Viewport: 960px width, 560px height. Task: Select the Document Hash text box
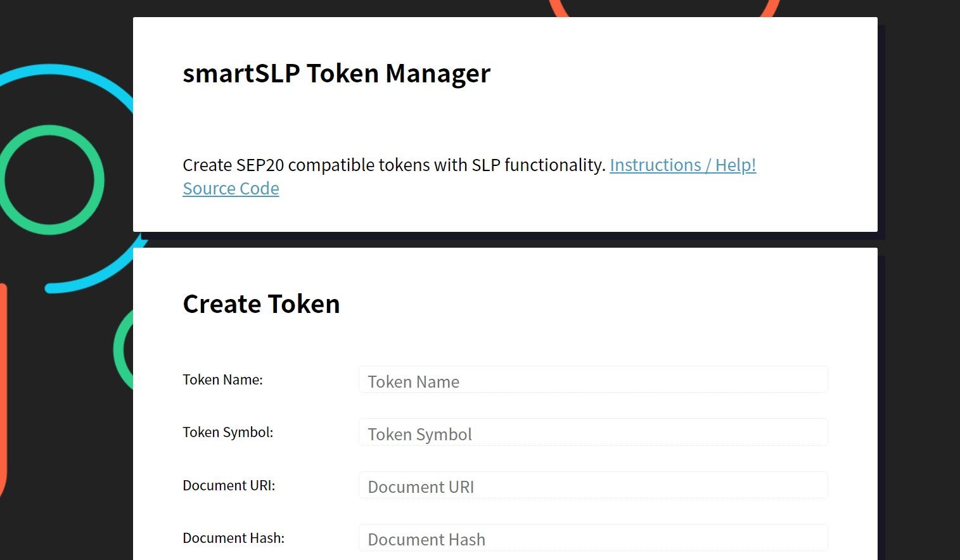tap(593, 538)
